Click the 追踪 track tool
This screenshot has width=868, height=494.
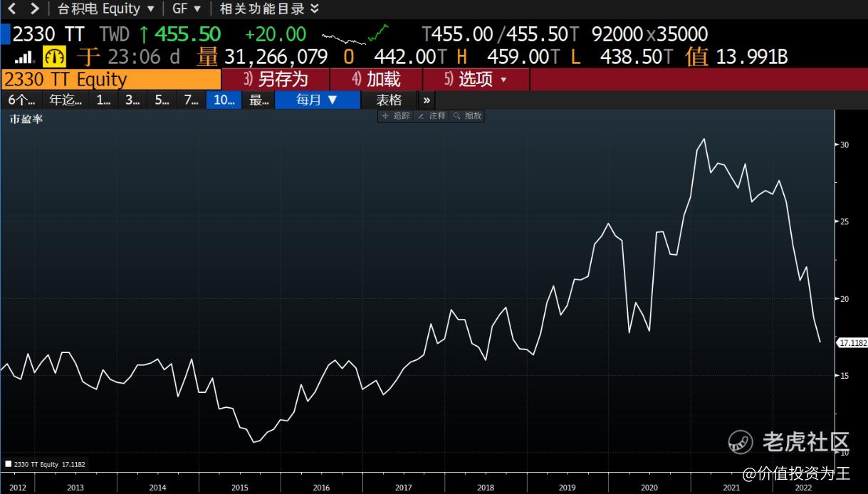point(396,116)
